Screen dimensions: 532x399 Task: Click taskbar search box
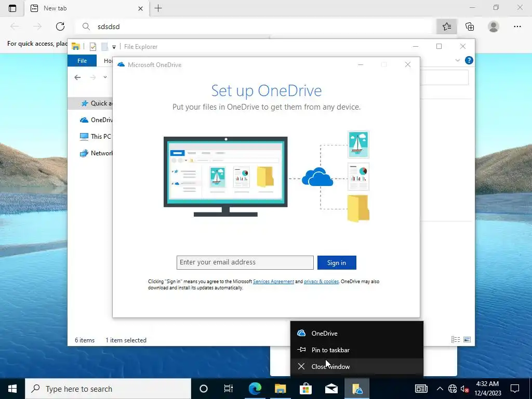(x=108, y=389)
